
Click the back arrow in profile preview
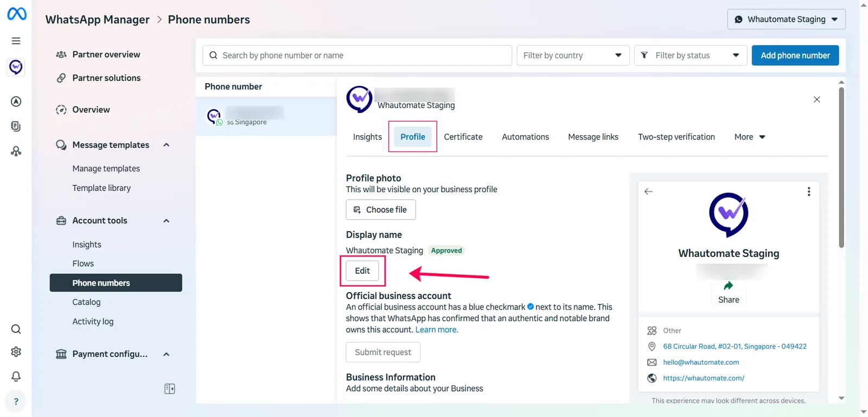coord(648,191)
